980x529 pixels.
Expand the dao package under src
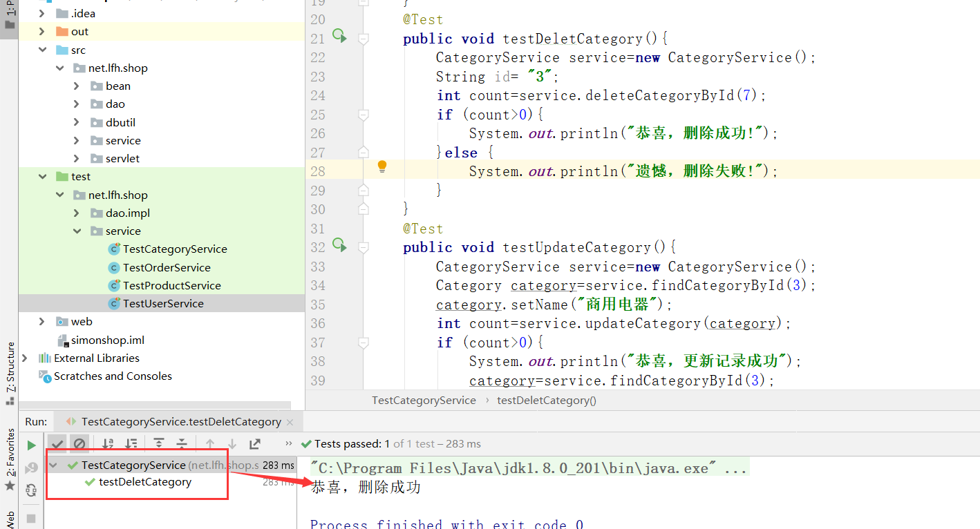tap(76, 104)
